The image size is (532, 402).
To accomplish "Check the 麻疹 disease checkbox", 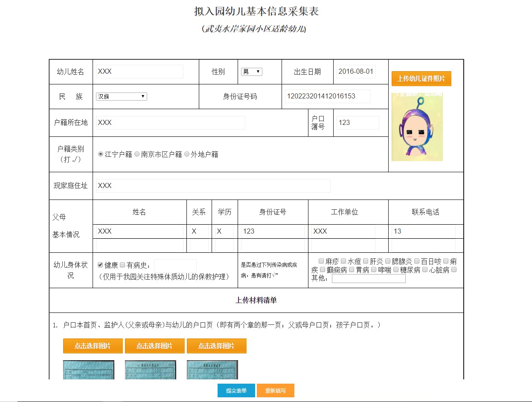I will point(321,261).
